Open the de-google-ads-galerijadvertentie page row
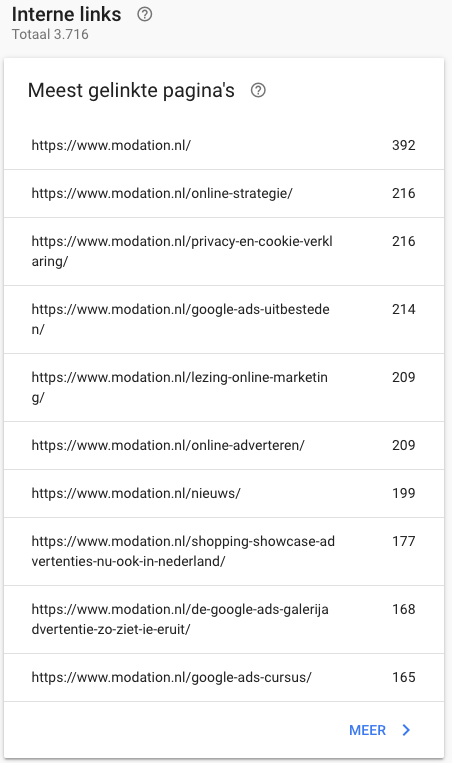 click(x=224, y=619)
